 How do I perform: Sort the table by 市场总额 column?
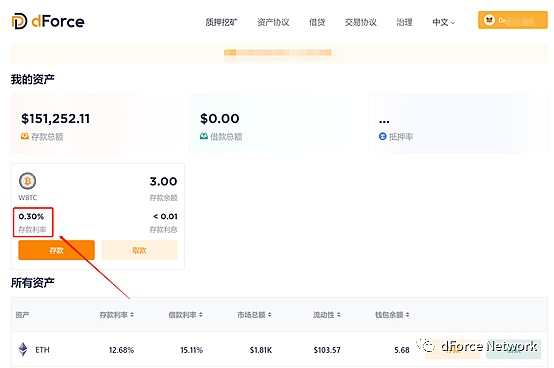click(254, 315)
